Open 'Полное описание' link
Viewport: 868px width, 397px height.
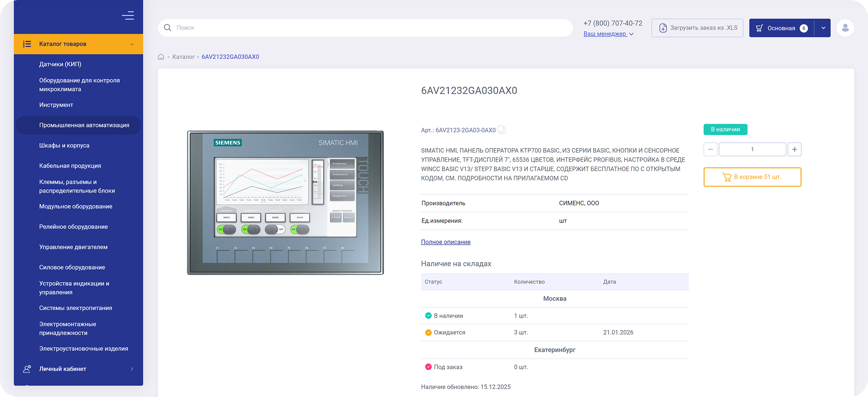pos(446,242)
